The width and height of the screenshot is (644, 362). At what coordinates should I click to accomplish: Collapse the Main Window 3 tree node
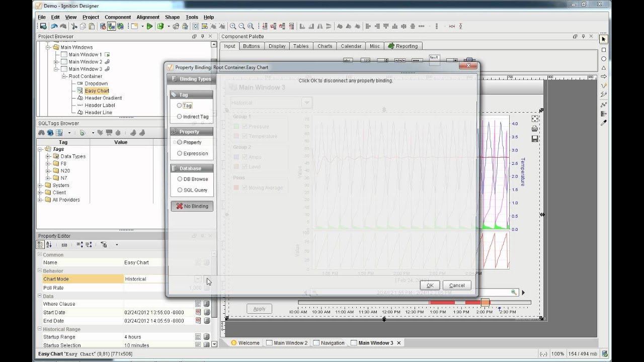point(56,69)
